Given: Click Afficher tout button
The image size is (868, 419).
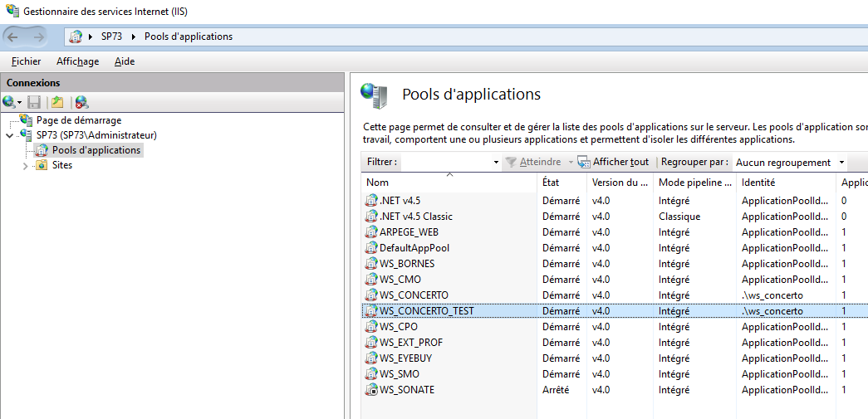Looking at the screenshot, I should (x=613, y=162).
